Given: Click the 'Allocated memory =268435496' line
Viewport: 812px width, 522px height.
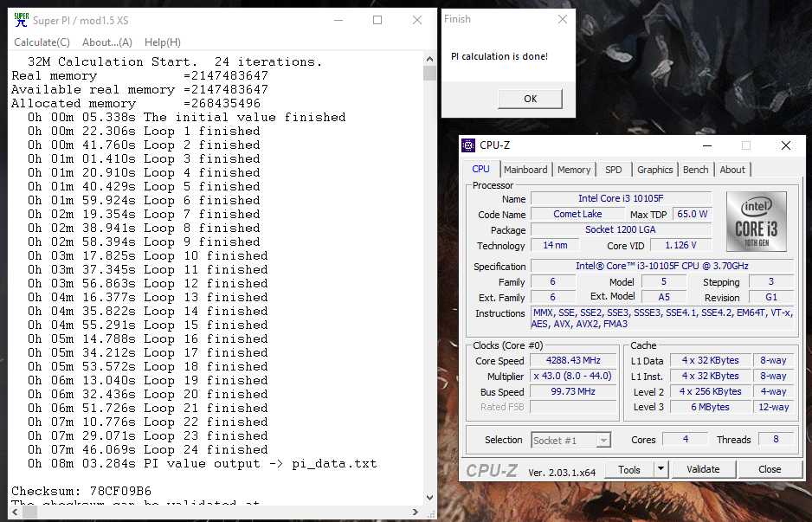Looking at the screenshot, I should pos(136,104).
